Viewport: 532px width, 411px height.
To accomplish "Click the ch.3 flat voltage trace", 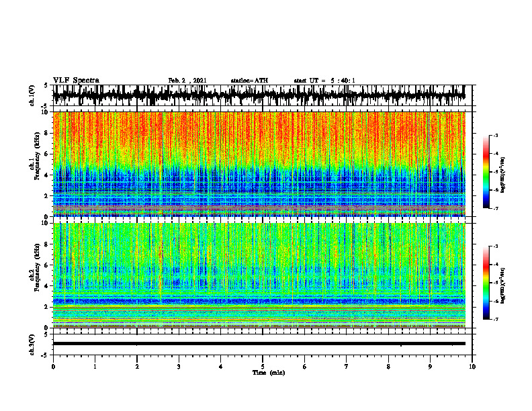I will (259, 344).
